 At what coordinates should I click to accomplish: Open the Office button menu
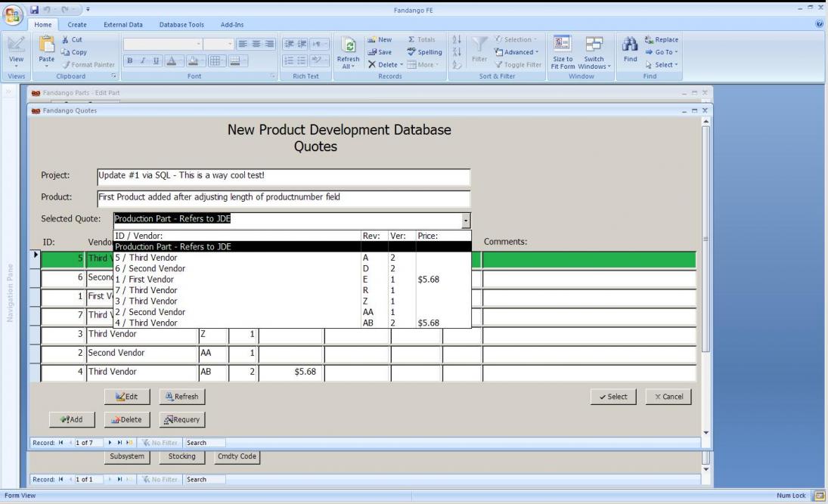(x=13, y=14)
